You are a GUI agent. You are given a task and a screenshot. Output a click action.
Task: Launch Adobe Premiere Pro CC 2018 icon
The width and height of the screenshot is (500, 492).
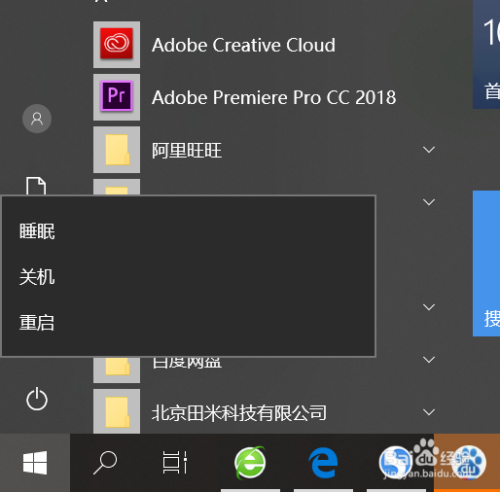116,97
